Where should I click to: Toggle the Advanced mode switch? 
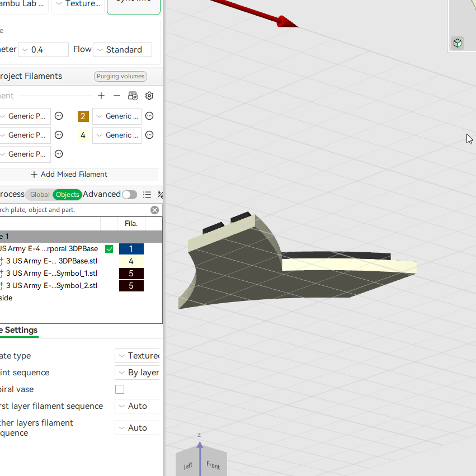click(130, 195)
